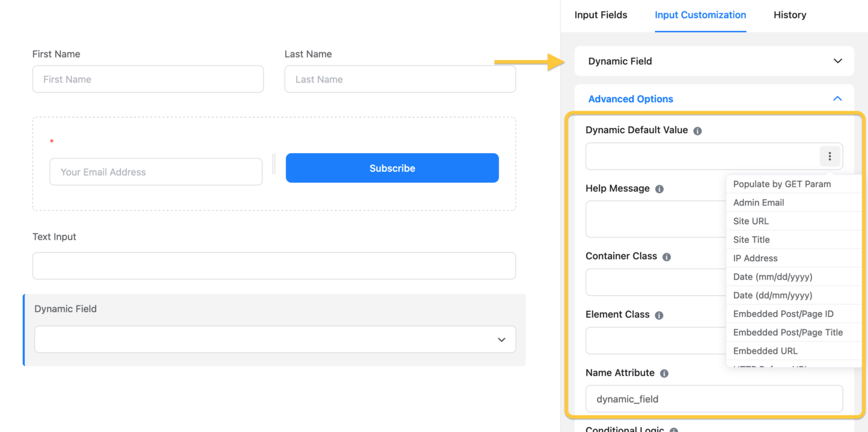The height and width of the screenshot is (432, 868).
Task: Open the History tab
Action: pyautogui.click(x=789, y=15)
